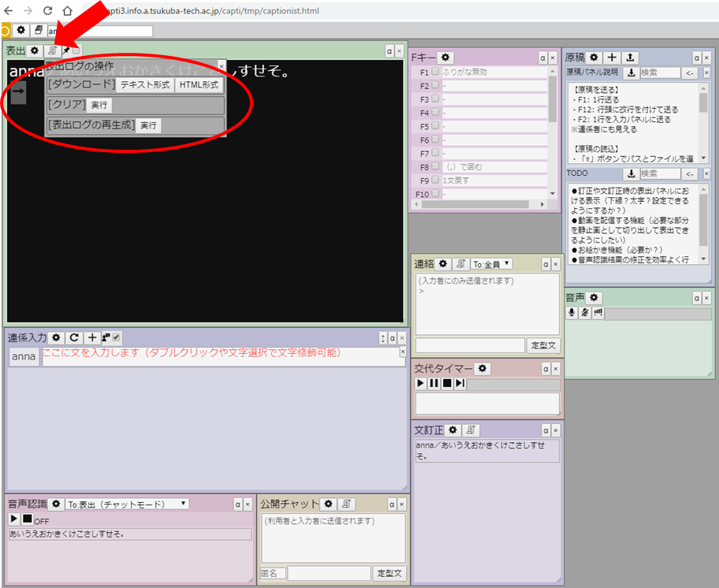Open settings gear in 表出 panel header
Image resolution: width=719 pixels, height=588 pixels.
pos(35,51)
